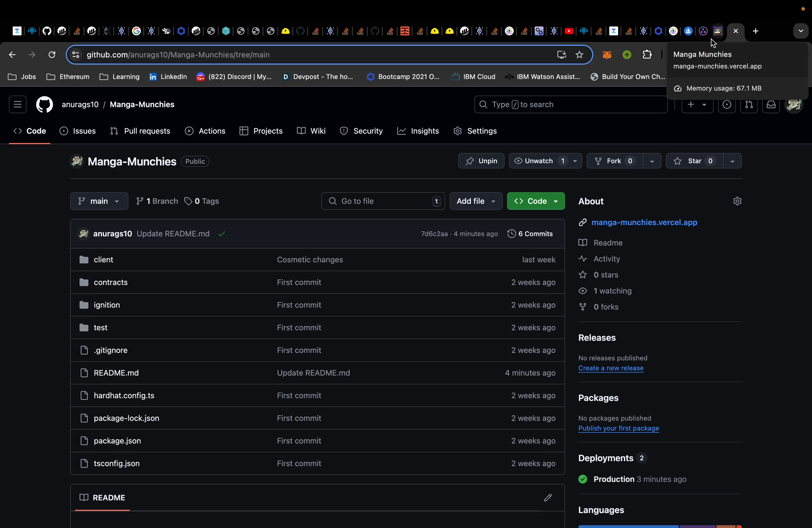View commit status green checkmark

222,234
